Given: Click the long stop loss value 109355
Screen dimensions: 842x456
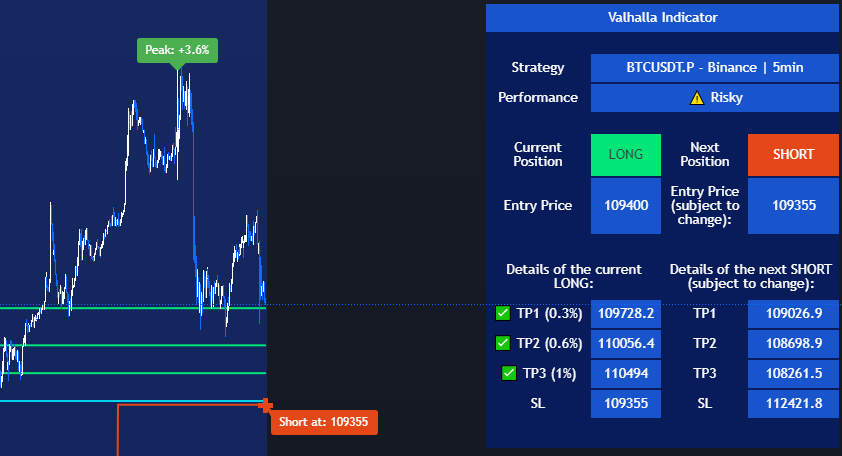Looking at the screenshot, I should [626, 404].
